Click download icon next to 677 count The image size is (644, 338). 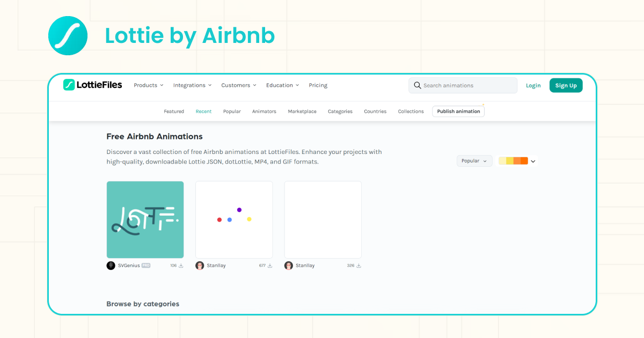pyautogui.click(x=270, y=266)
